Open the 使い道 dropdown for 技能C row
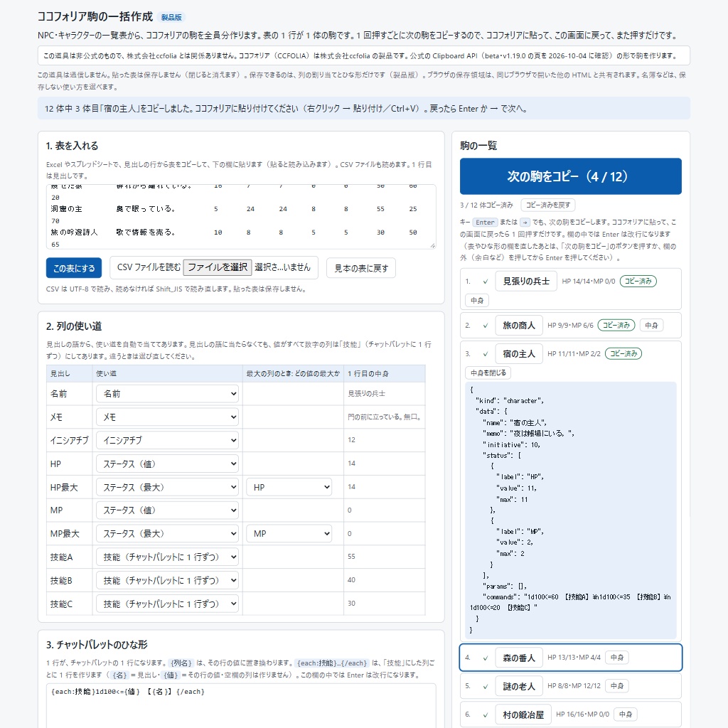 [167, 604]
